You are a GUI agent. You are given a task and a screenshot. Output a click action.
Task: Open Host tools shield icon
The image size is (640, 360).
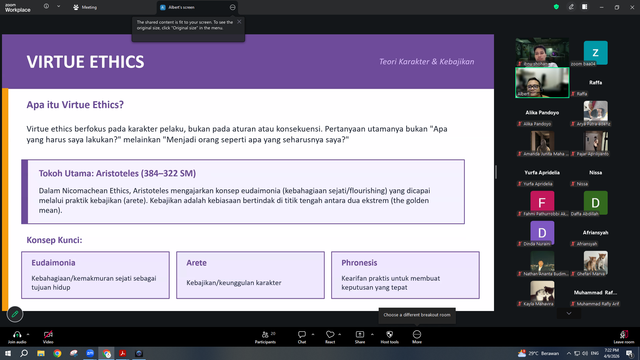pyautogui.click(x=389, y=334)
